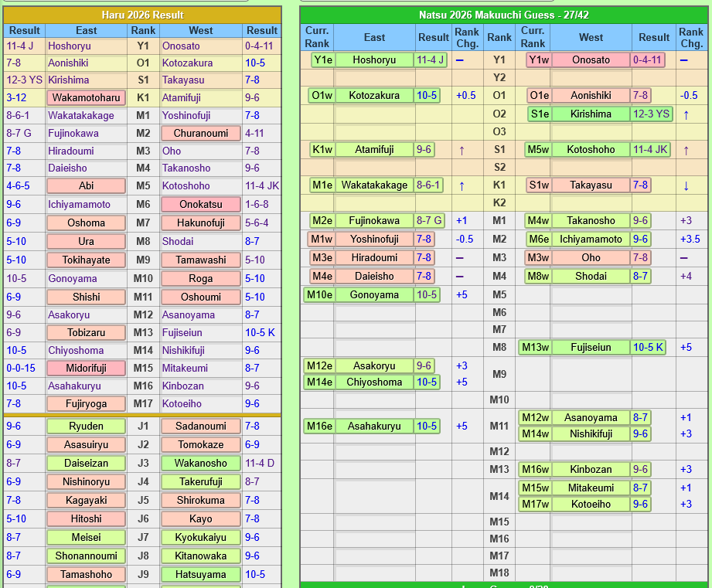Screen dimensions: 712x588
Task: Choose Shonannoumi button at J8 East
Action: [87, 556]
